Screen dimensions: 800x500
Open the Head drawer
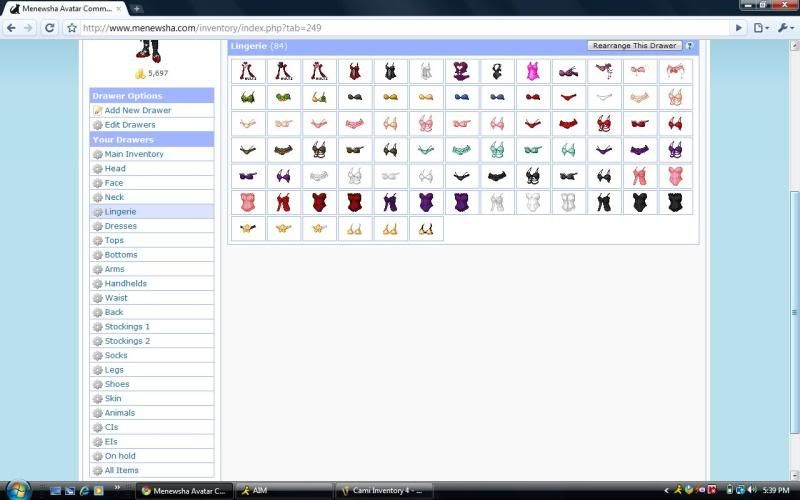(115, 168)
